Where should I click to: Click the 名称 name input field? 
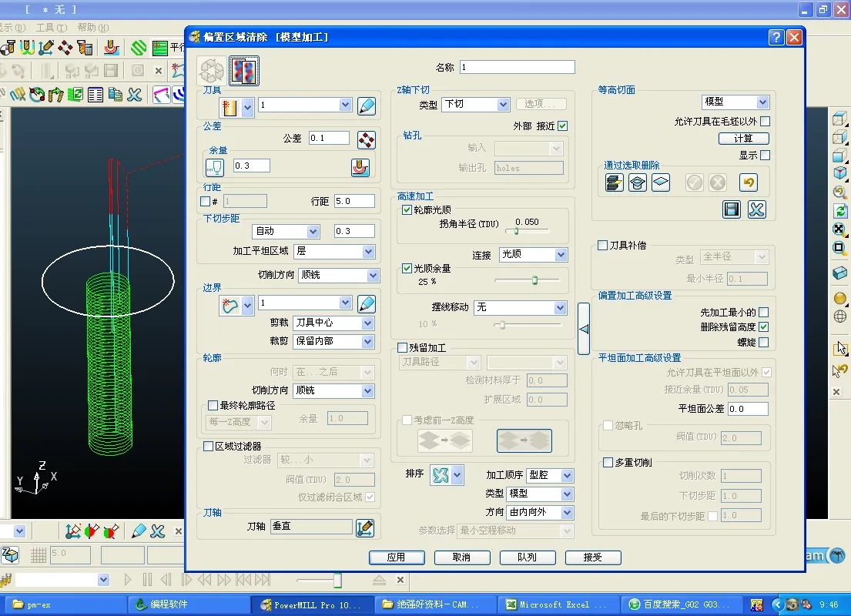518,67
